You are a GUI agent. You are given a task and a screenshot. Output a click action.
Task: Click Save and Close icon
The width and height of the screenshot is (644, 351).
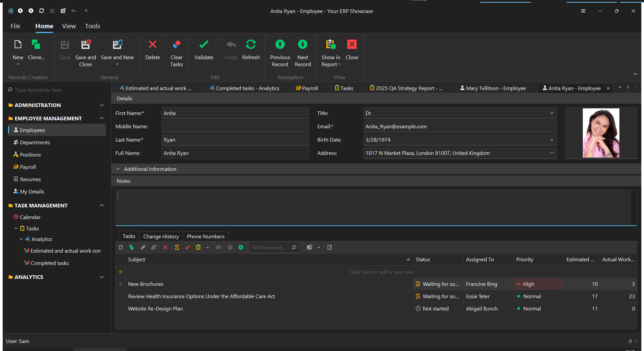click(85, 45)
